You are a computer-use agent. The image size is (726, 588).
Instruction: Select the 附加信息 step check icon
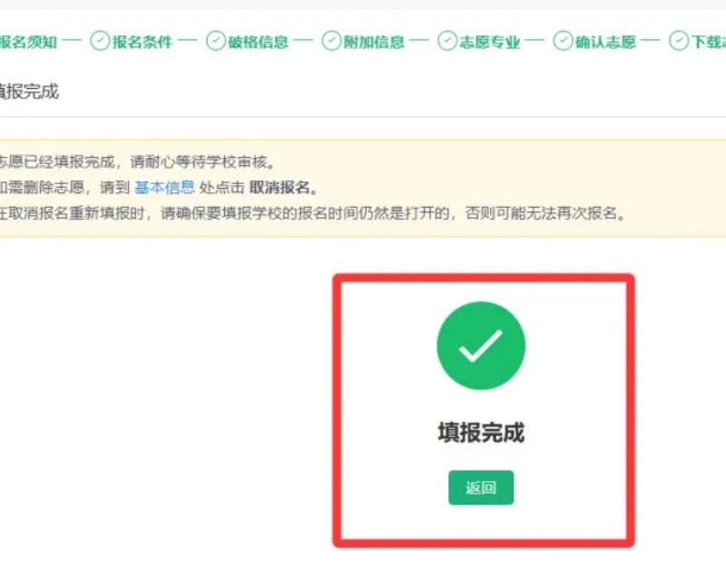(x=331, y=41)
